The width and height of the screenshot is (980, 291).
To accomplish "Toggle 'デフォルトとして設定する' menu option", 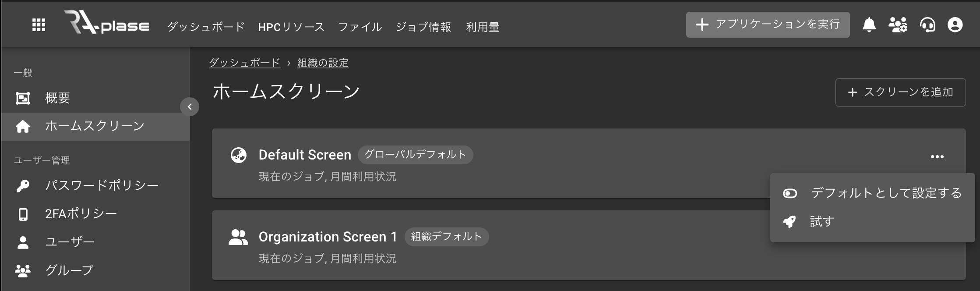I will (872, 193).
